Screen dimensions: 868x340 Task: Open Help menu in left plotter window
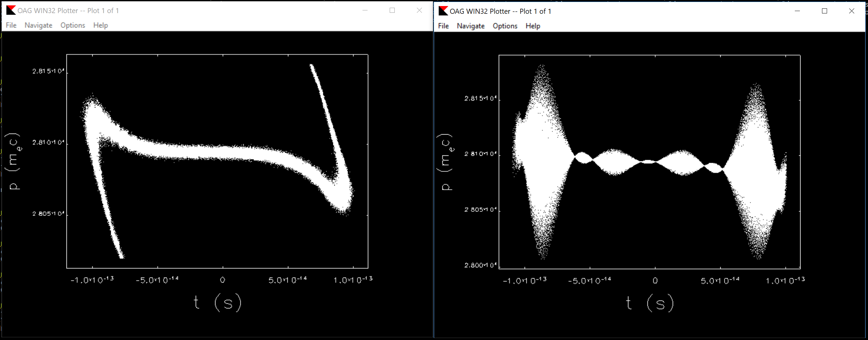click(x=100, y=25)
